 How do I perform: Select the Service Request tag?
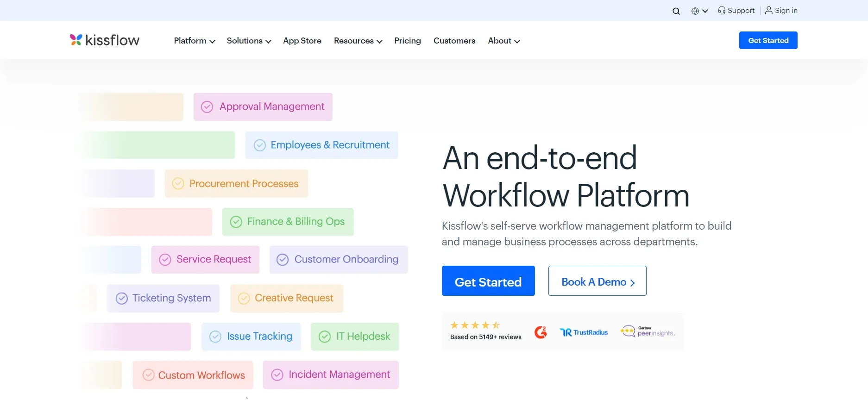click(205, 260)
